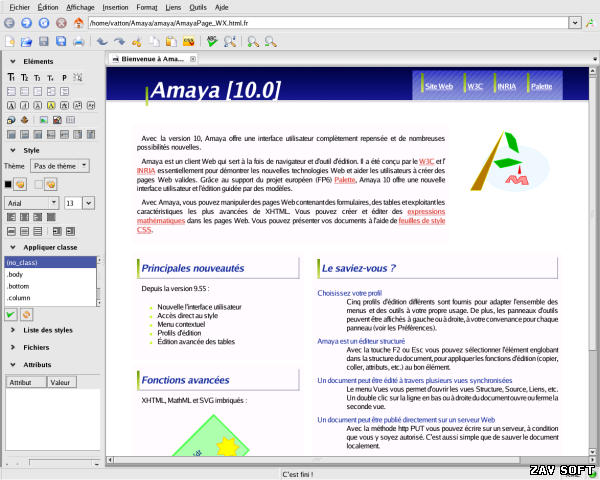The width and height of the screenshot is (600, 480).
Task: Go to the home page icon
Action: click(78, 23)
